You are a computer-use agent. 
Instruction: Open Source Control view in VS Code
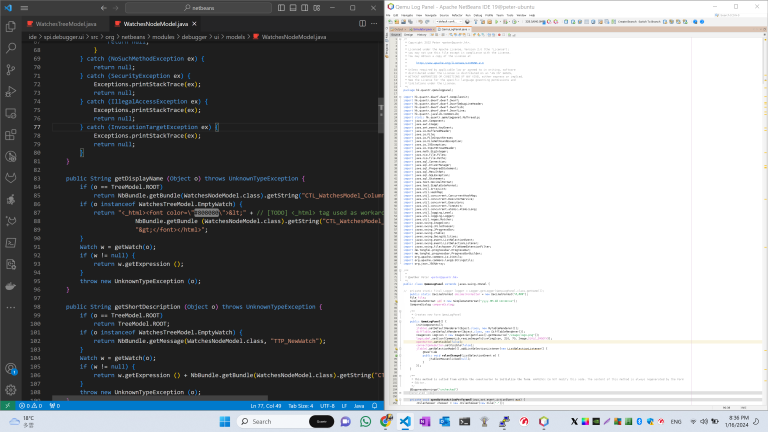click(10, 70)
